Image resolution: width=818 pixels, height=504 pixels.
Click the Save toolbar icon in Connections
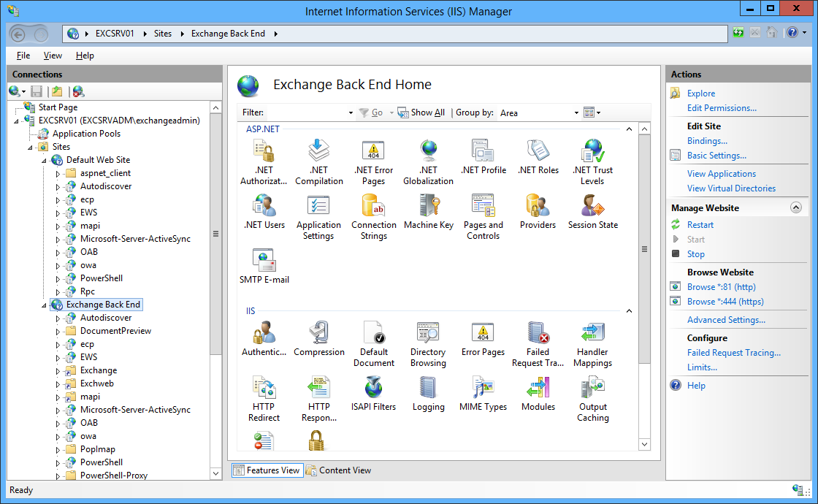[37, 92]
